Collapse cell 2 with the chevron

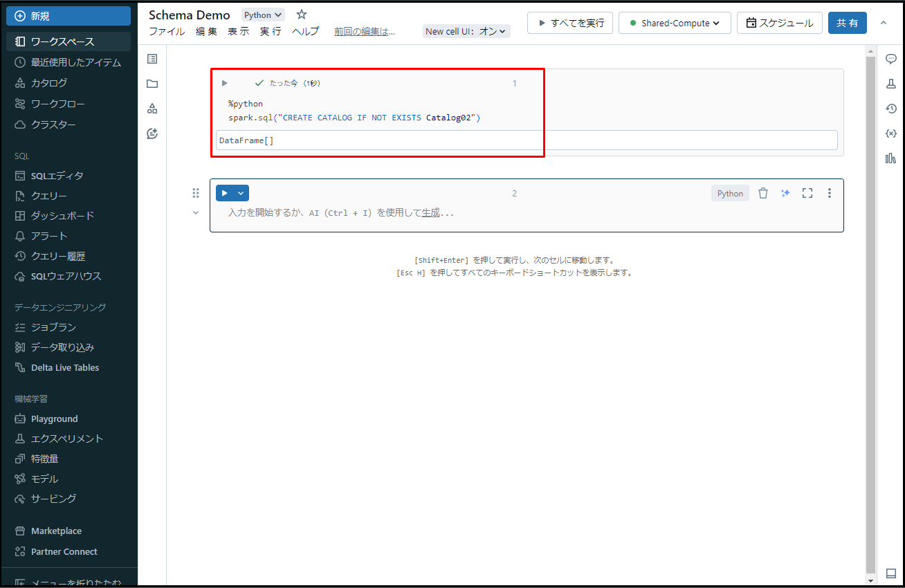coord(196,213)
